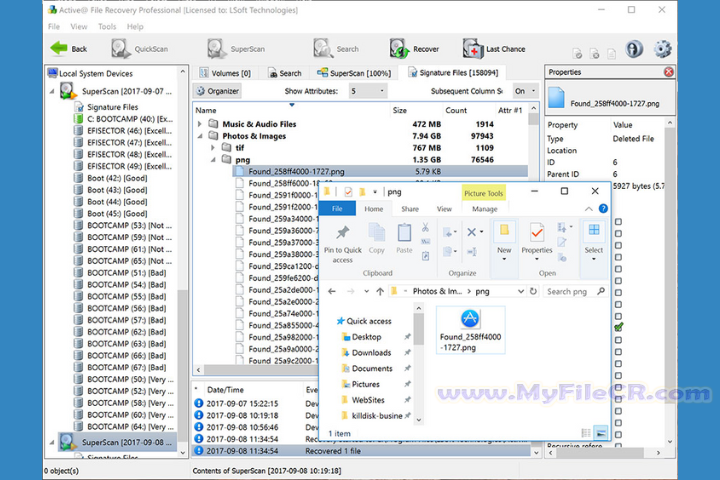This screenshot has width=720, height=480.
Task: Open the Search tab
Action: pos(285,73)
